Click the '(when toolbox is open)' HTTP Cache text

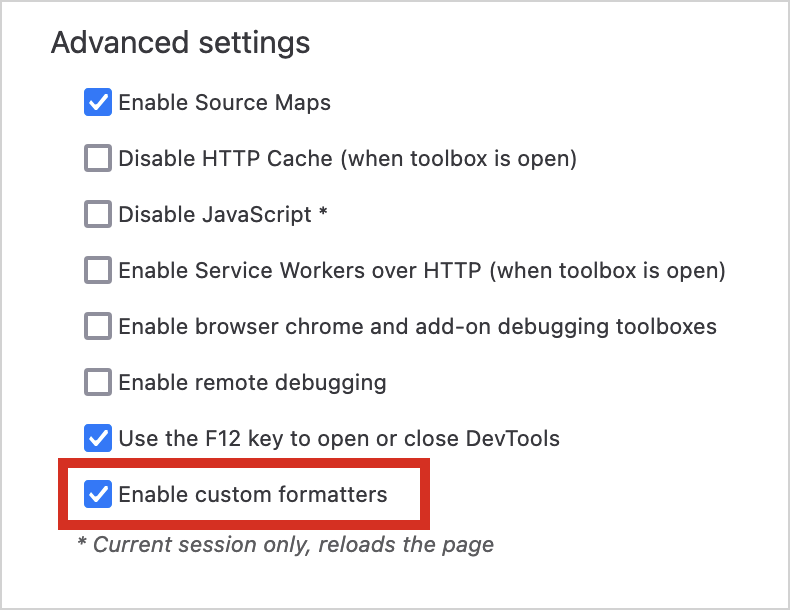point(461,158)
